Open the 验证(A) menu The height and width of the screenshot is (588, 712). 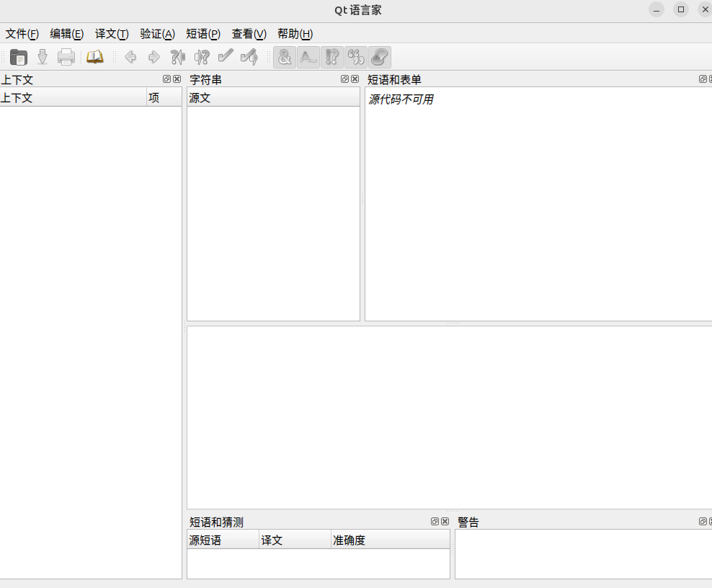158,34
